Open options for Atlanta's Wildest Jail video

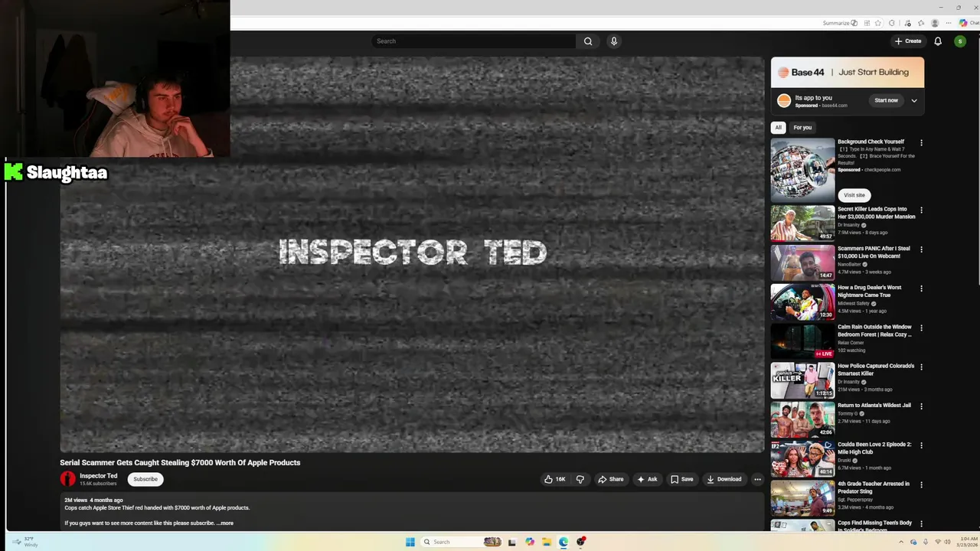point(921,406)
